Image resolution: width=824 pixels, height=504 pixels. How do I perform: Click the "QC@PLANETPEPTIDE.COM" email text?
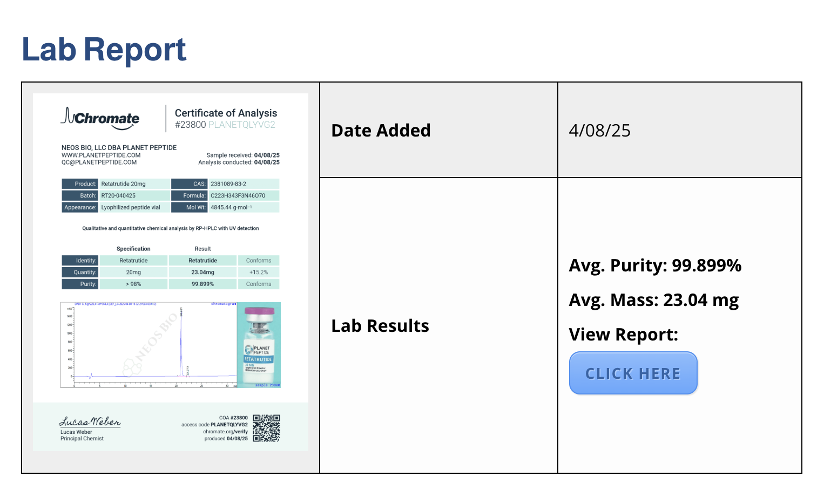click(99, 162)
